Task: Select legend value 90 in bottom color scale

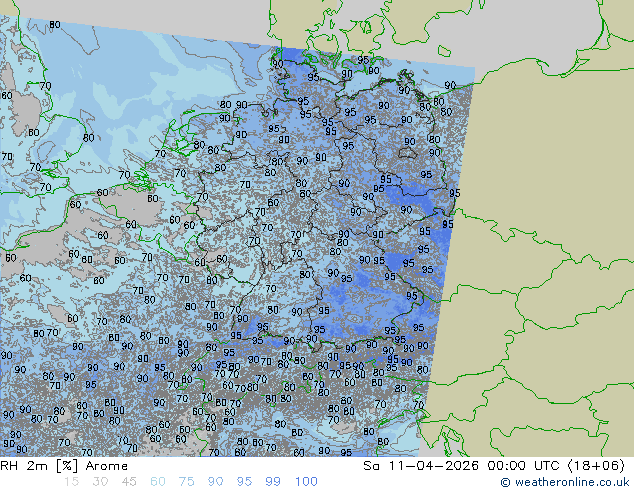Action: pos(216,482)
